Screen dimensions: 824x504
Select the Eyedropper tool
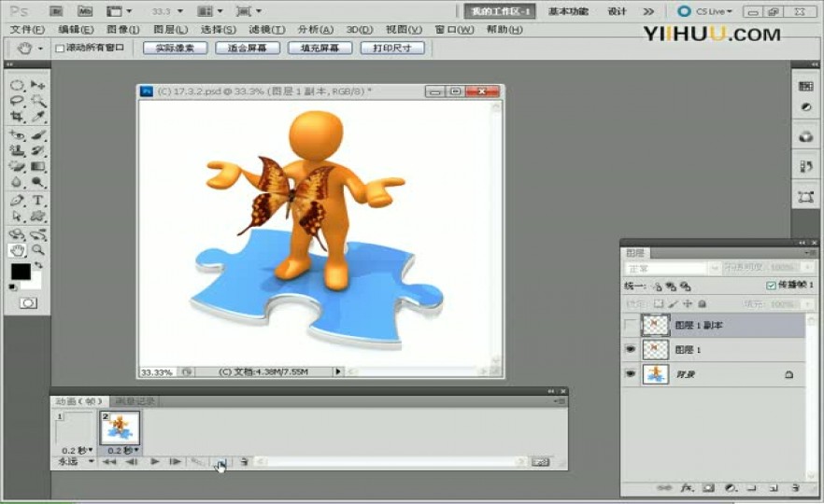[x=37, y=116]
